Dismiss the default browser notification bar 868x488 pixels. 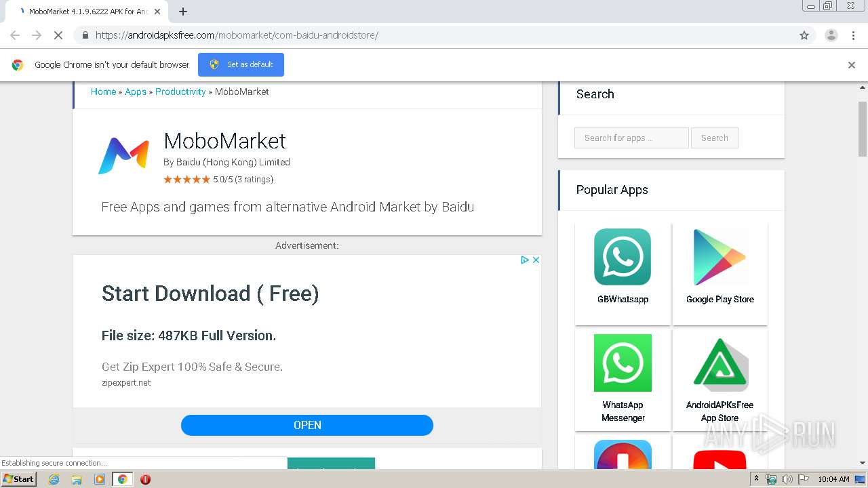pyautogui.click(x=852, y=65)
